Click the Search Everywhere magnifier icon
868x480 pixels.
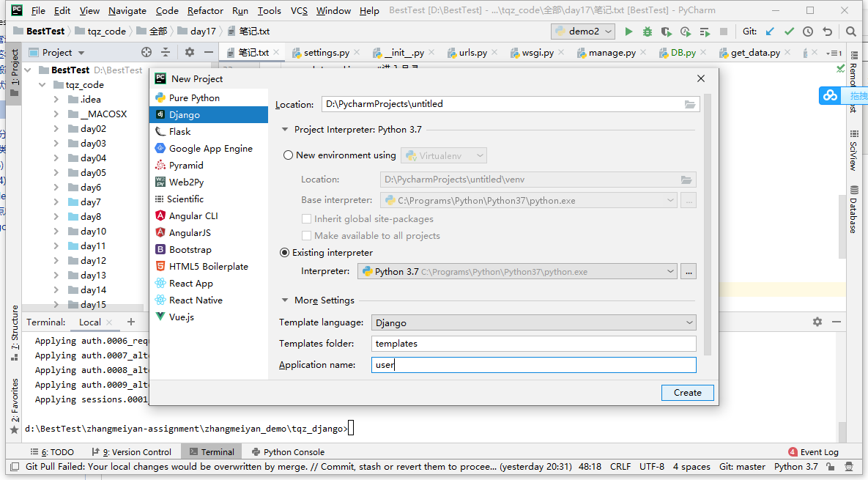pyautogui.click(x=850, y=32)
